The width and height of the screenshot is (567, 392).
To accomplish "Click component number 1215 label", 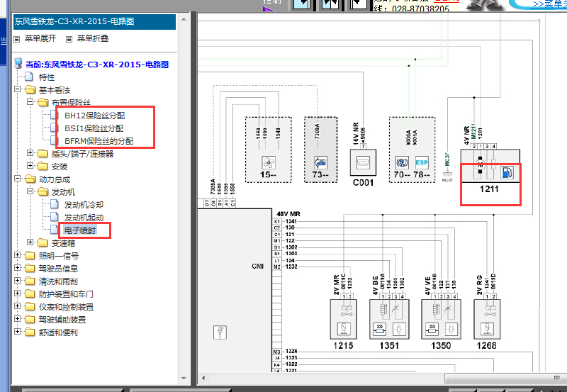I will pos(343,346).
